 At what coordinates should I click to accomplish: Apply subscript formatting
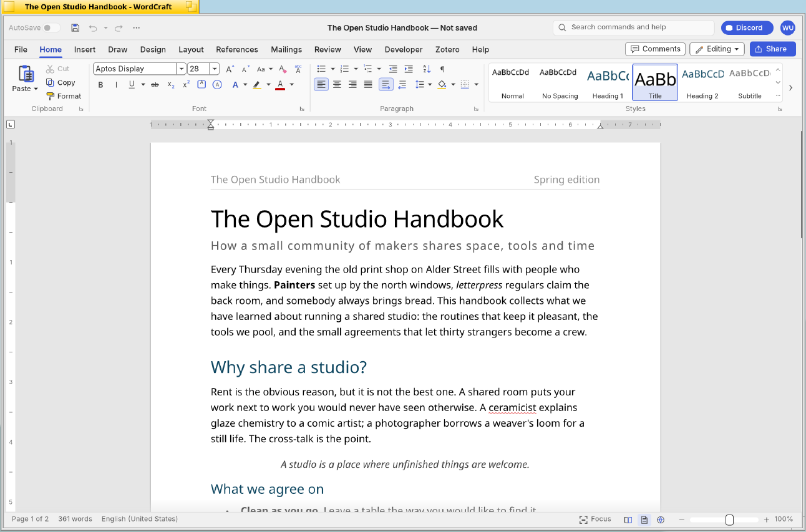(171, 85)
